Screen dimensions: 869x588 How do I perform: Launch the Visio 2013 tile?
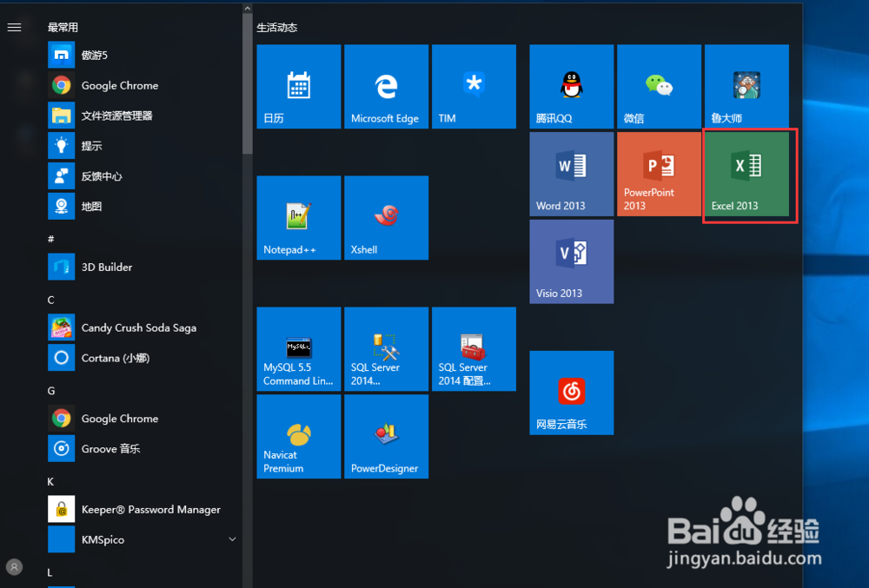[572, 261]
